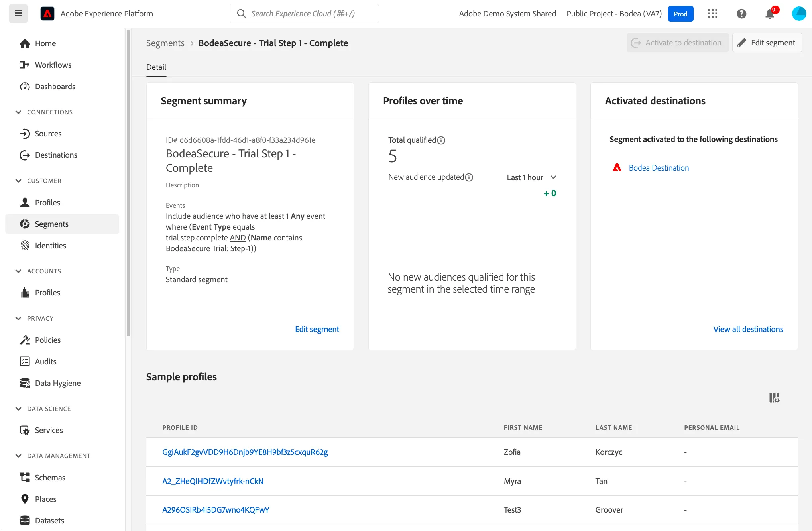This screenshot has width=812, height=531.
Task: Open Audits under Privacy
Action: coord(62,362)
